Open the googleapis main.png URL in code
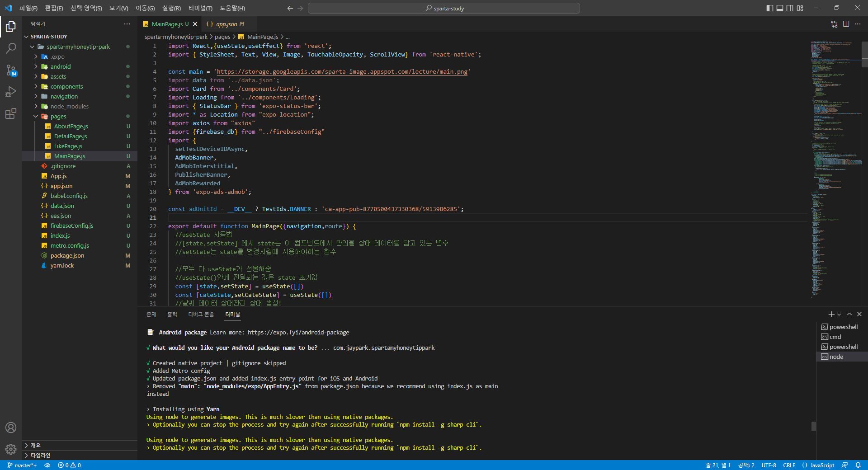Viewport: 868px width, 470px height. (342, 72)
